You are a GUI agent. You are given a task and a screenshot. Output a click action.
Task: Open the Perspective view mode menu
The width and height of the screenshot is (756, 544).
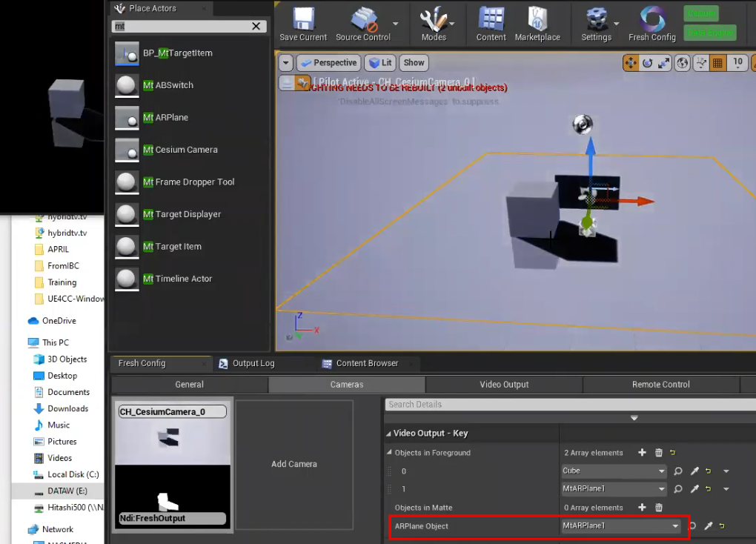(329, 63)
